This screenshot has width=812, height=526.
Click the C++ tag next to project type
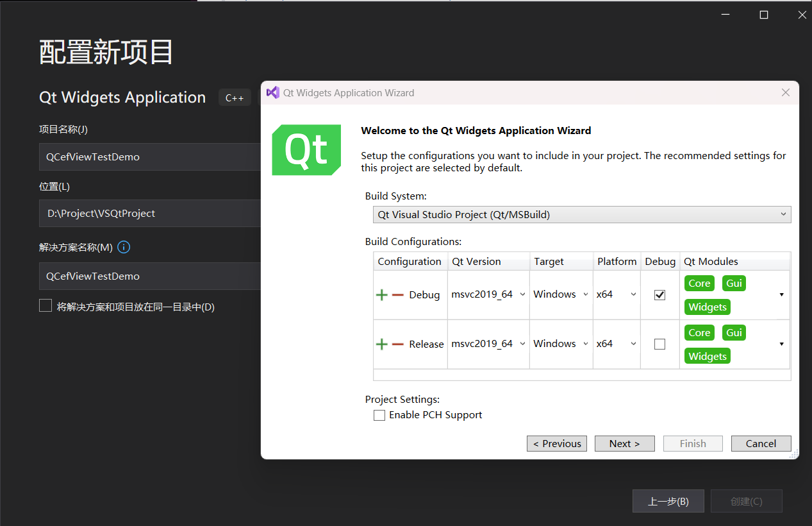pos(235,98)
